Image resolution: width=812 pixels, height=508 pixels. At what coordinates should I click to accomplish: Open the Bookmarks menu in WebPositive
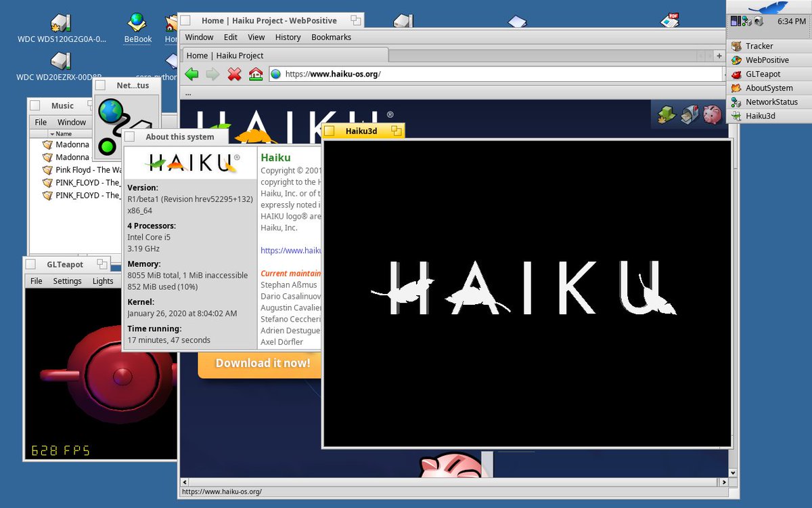(x=332, y=37)
